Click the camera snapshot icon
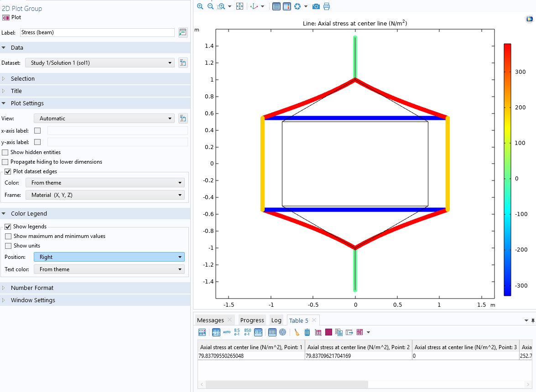Image resolution: width=536 pixels, height=392 pixels. pyautogui.click(x=316, y=6)
